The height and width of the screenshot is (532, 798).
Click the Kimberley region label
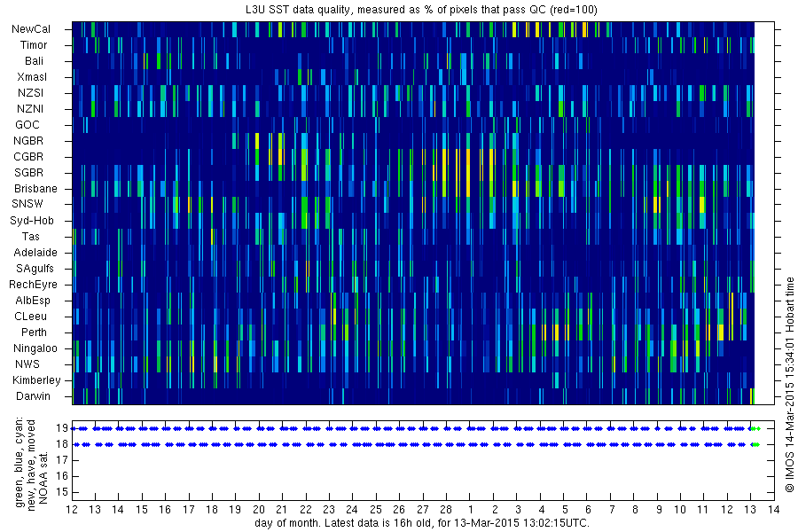[x=36, y=379]
